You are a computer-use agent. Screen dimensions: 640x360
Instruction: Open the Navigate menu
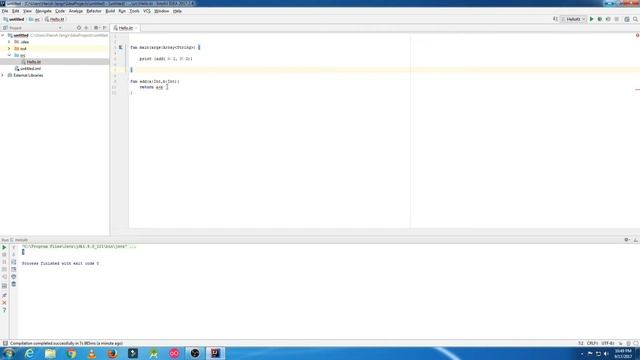pos(43,11)
